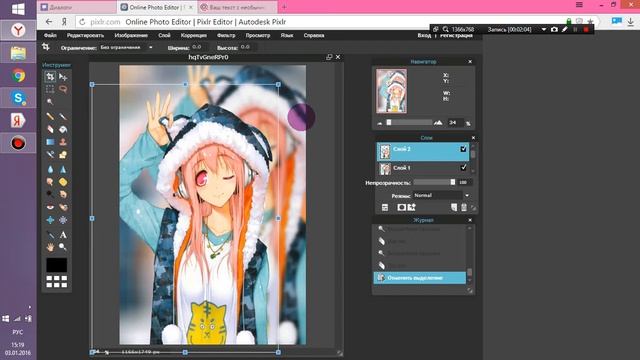This screenshot has height=360, width=640.
Task: Select the Blur droplet tool
Action: 50,169
